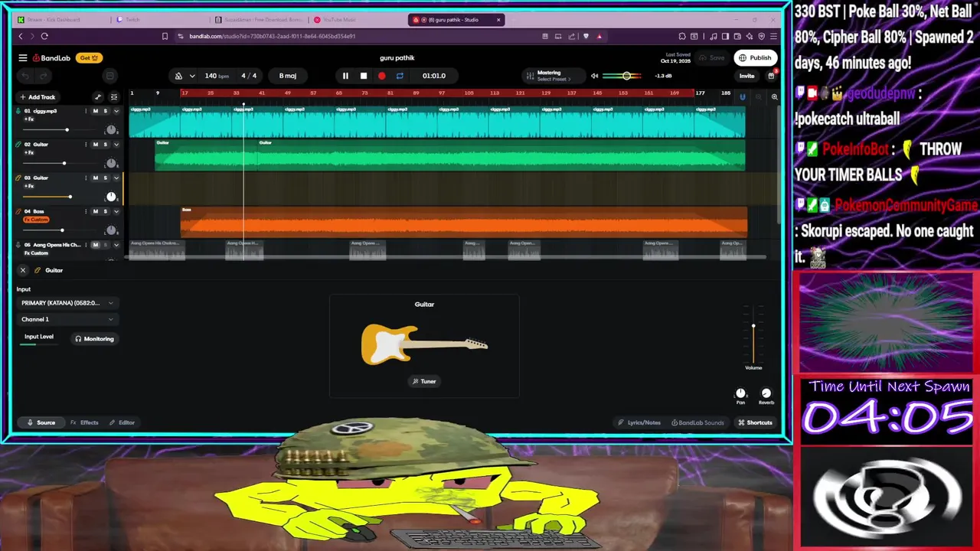
Task: Switch to the Editor tab
Action: pyautogui.click(x=122, y=422)
